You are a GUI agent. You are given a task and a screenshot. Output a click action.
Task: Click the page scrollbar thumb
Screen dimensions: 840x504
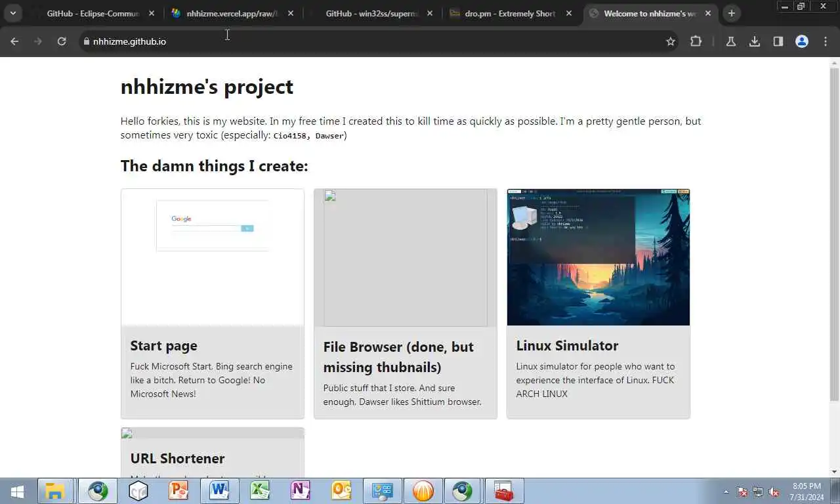coord(835,234)
